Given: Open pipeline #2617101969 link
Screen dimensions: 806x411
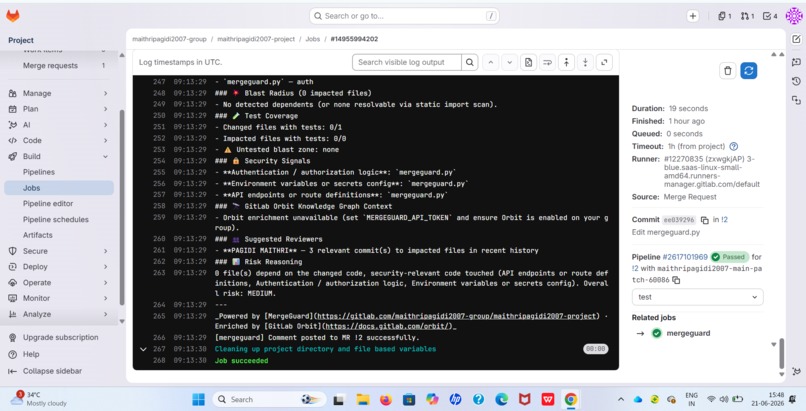Looking at the screenshot, I should click(x=685, y=257).
